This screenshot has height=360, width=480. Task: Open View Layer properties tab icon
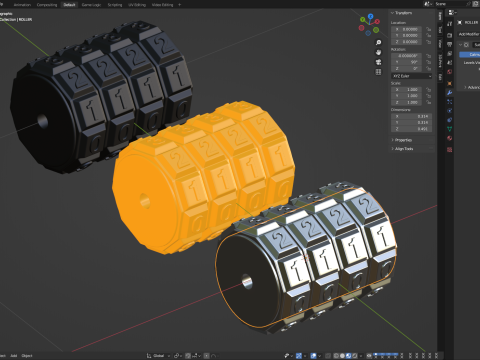click(449, 53)
